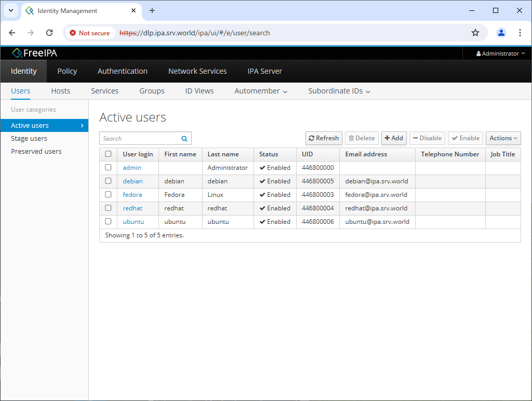Click the browser reload icon
Viewport: 532px width, 401px height.
tap(49, 32)
